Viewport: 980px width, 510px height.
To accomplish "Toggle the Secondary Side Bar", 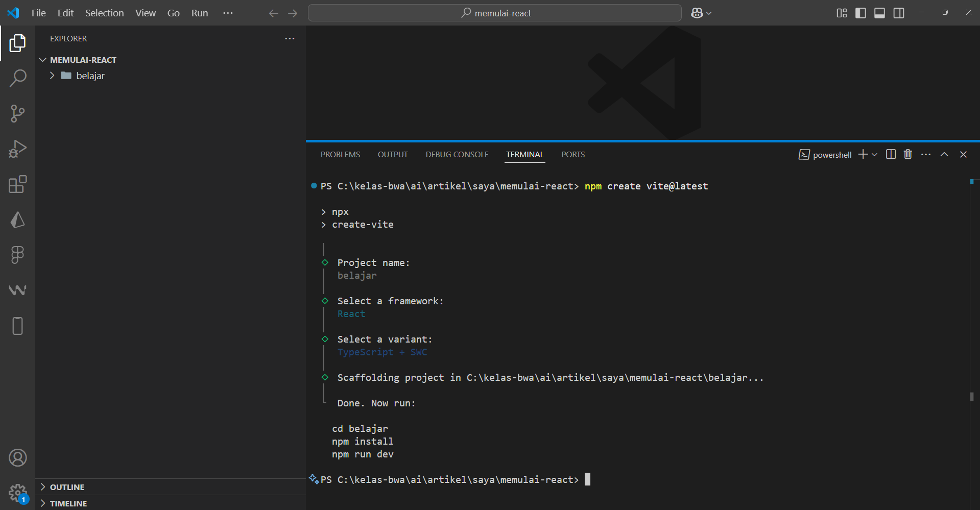I will coord(899,13).
